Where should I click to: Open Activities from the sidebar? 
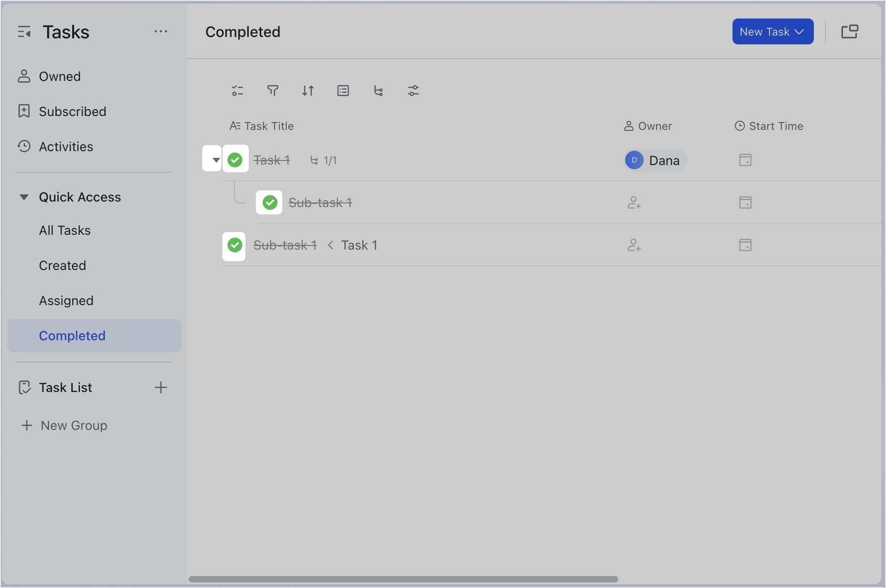coord(65,147)
